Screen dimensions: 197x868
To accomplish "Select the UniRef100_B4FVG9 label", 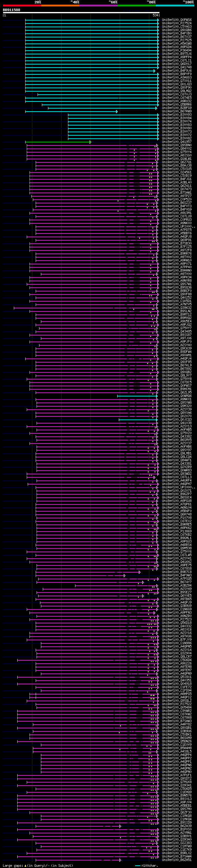I will click(176, 210).
